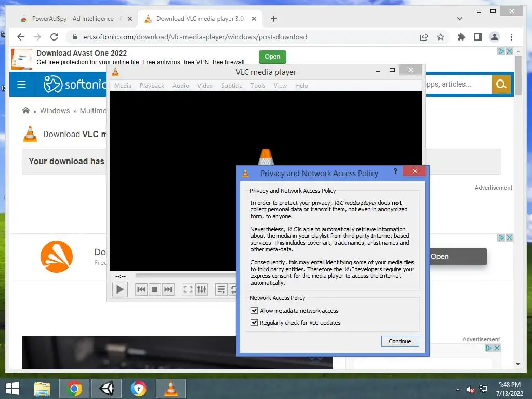
Task: Go back in Chrome
Action: pos(21,37)
